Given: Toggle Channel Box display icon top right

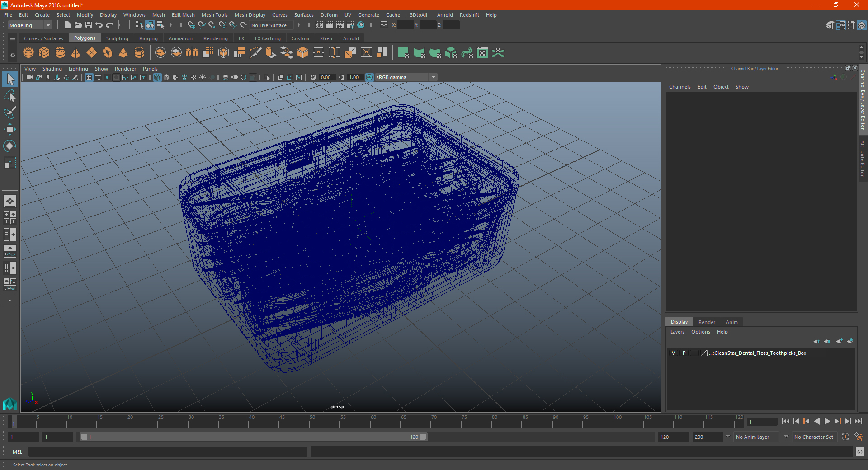Looking at the screenshot, I should [862, 25].
